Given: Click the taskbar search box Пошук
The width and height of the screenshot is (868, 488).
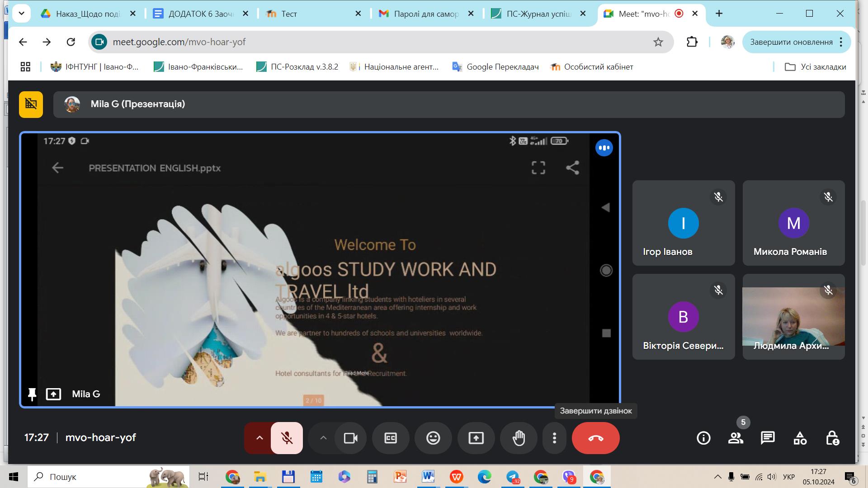Looking at the screenshot, I should (108, 477).
